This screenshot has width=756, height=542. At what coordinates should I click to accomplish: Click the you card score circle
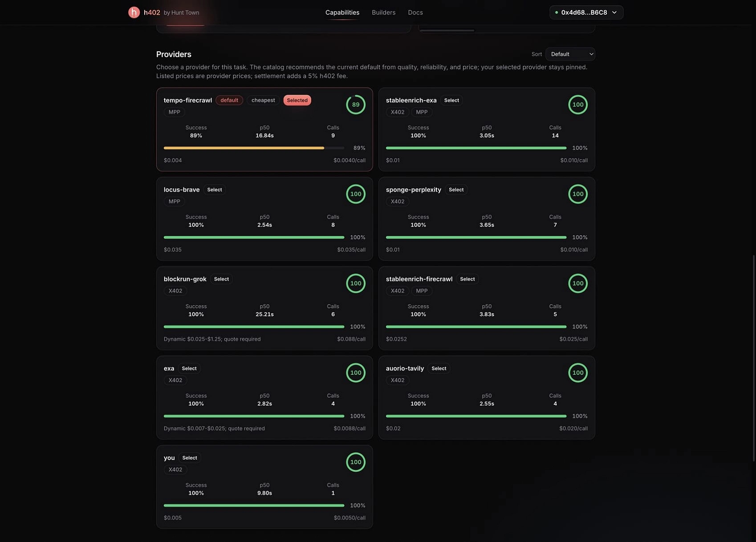pyautogui.click(x=355, y=462)
